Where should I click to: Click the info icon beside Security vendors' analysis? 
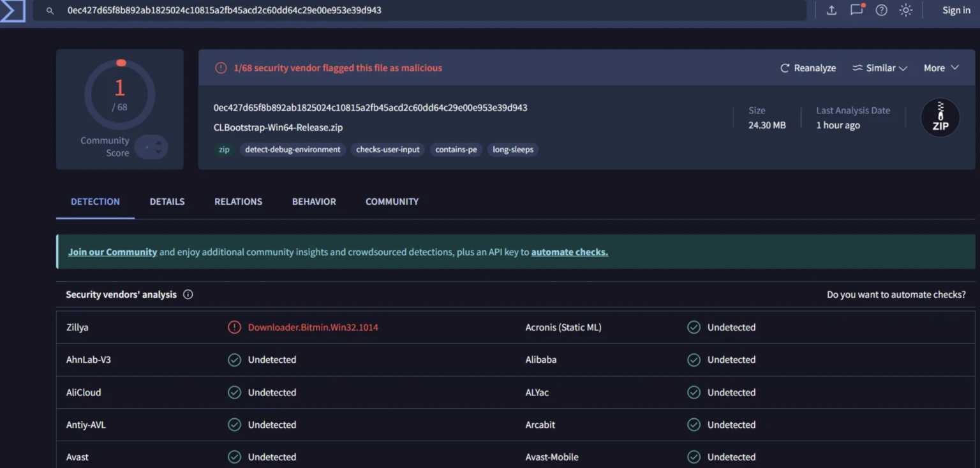188,295
